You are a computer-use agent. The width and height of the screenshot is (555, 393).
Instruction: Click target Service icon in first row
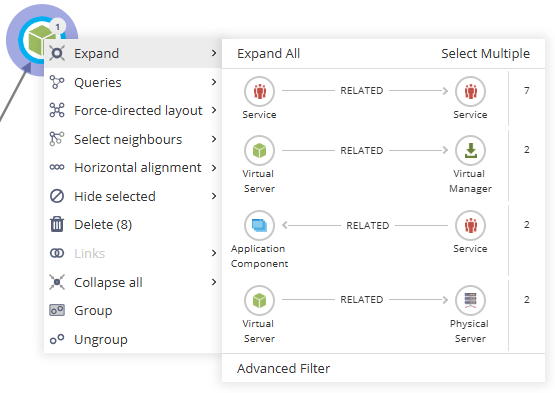[470, 91]
